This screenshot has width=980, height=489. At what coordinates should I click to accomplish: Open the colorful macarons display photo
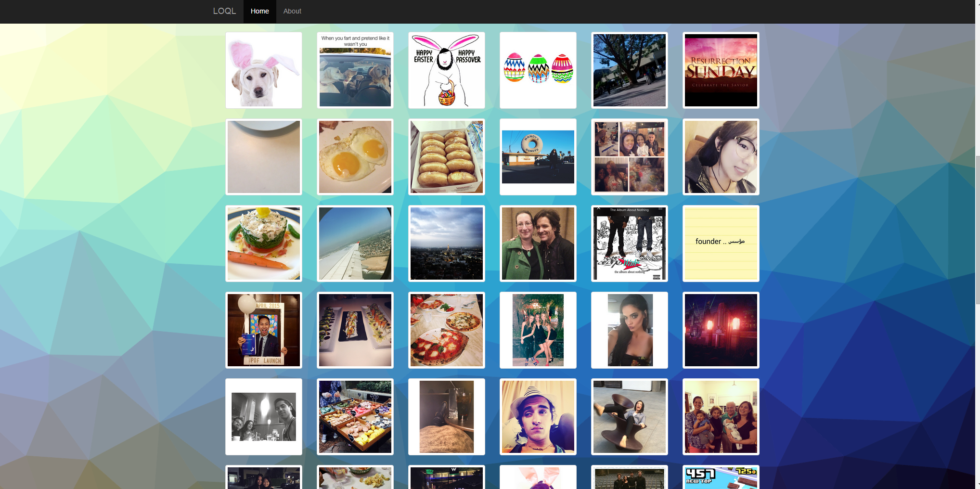[355, 417]
